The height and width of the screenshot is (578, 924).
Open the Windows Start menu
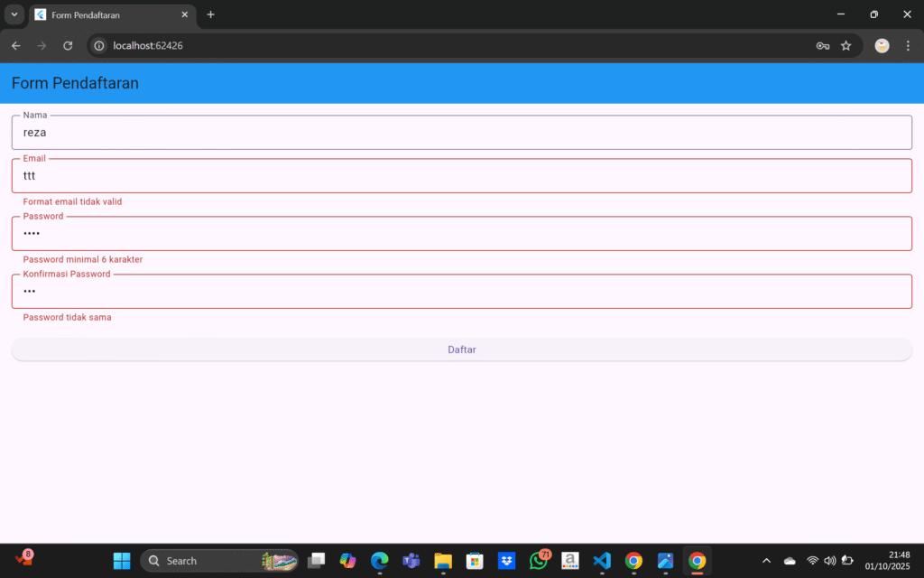tap(122, 561)
